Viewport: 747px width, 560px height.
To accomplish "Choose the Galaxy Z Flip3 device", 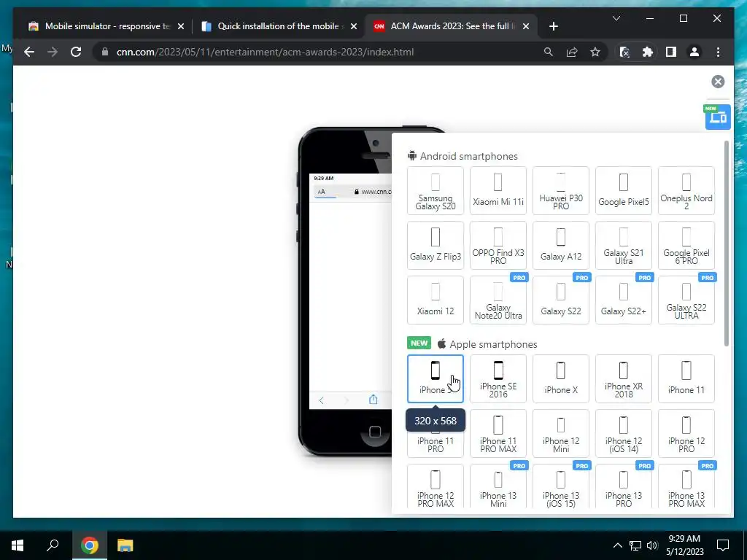I will pos(436,246).
